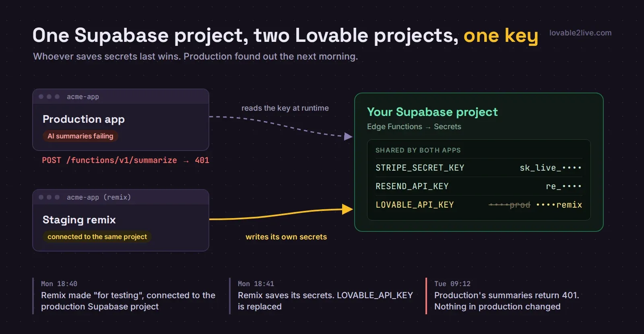This screenshot has width=644, height=334.
Task: Click the masked "sk_live_••••" value
Action: [551, 168]
